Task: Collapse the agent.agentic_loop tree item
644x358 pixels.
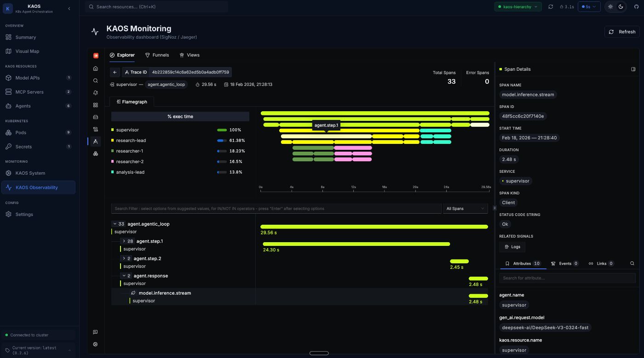Action: click(115, 224)
